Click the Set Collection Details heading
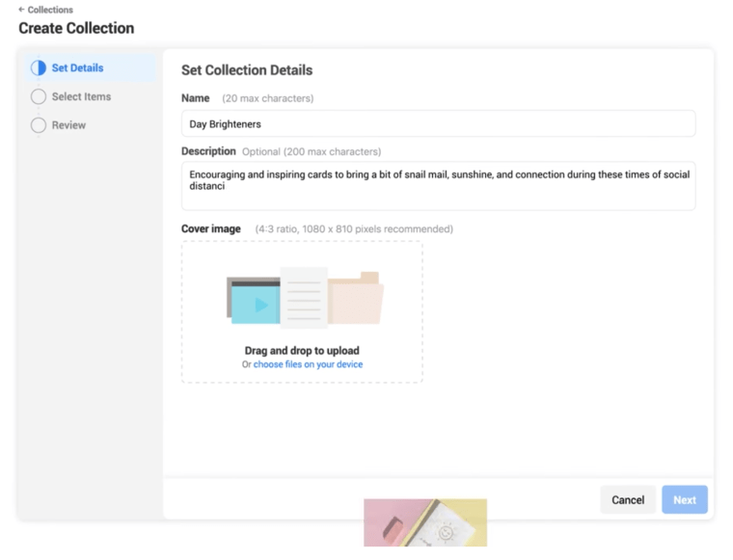733x560 pixels. click(x=247, y=70)
